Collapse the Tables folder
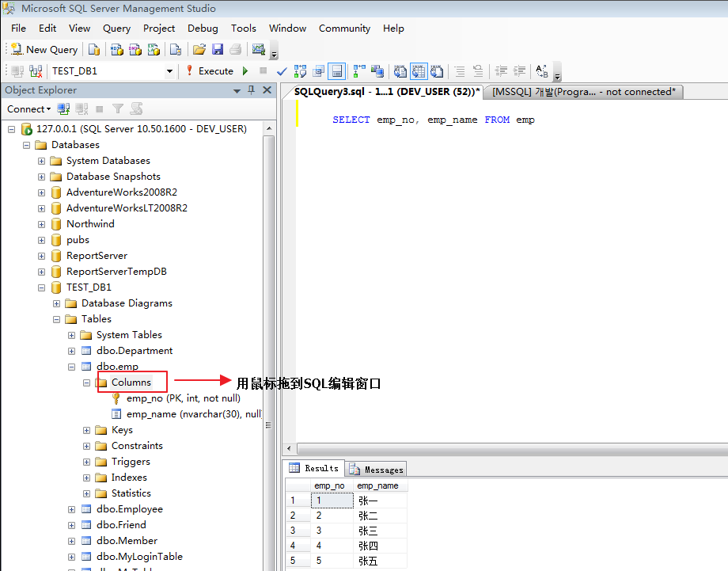The height and width of the screenshot is (571, 728). (57, 319)
